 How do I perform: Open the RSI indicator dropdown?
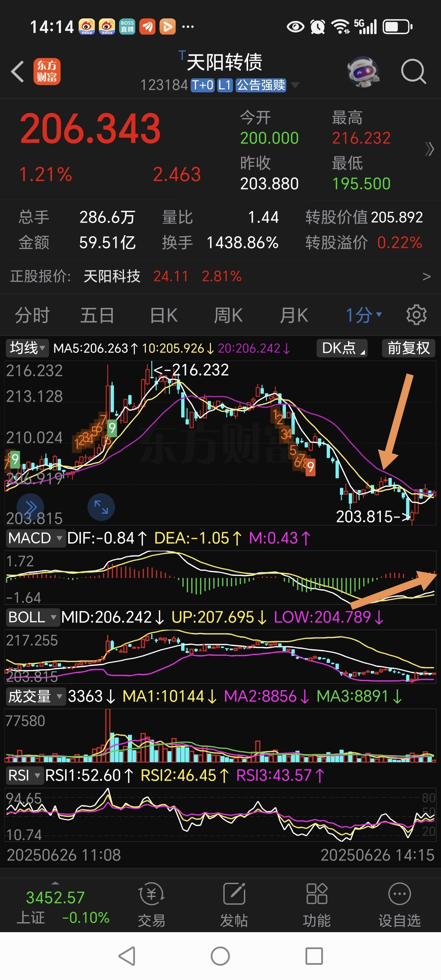24,775
